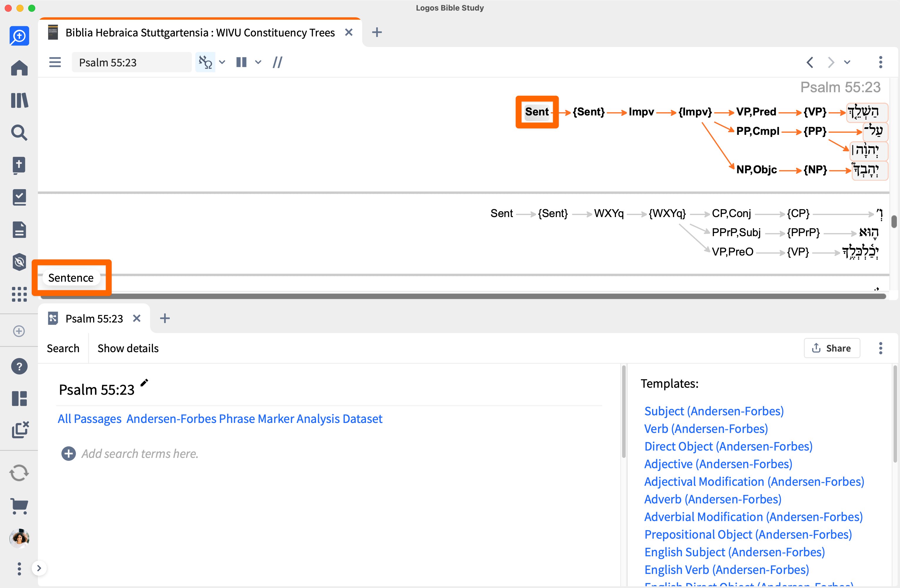Click the highlighted Sent node in tree
Image resolution: width=900 pixels, height=588 pixels.
tap(537, 112)
